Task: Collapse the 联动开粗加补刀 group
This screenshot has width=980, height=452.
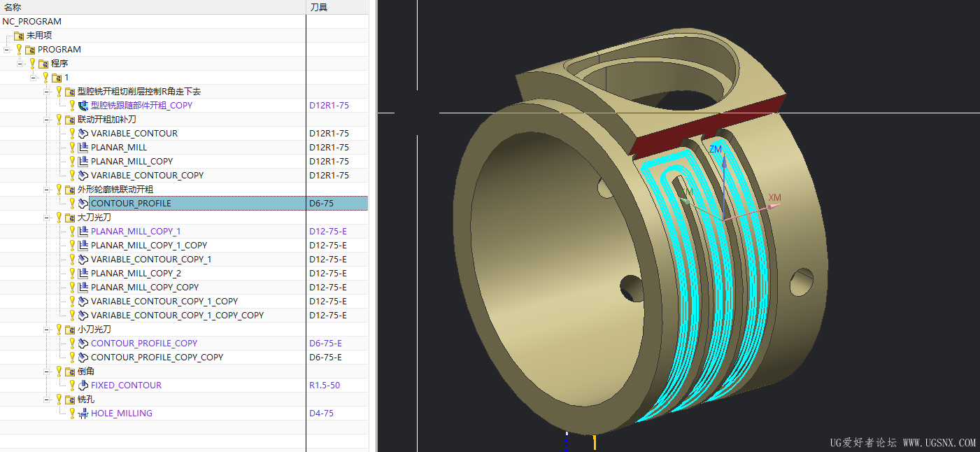Action: point(47,120)
